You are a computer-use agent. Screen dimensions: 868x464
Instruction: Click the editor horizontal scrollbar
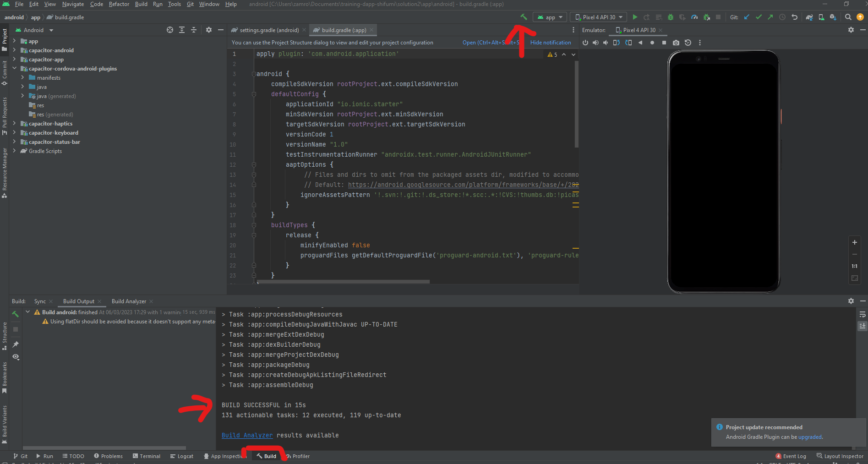[344, 282]
